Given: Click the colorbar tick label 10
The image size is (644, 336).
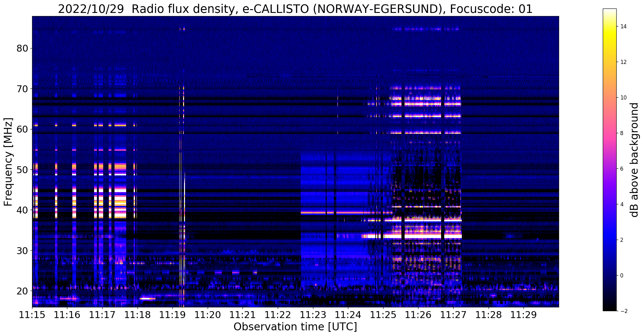Looking at the screenshot, I should tap(623, 98).
